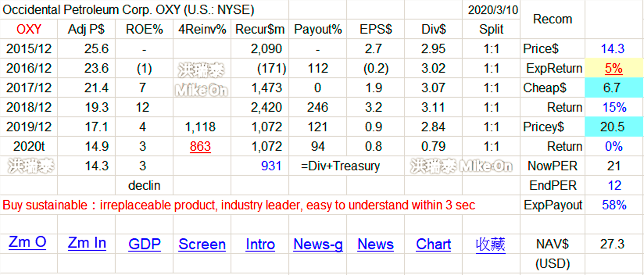
Task: Click the ROE% value 12
Action: (x=143, y=107)
